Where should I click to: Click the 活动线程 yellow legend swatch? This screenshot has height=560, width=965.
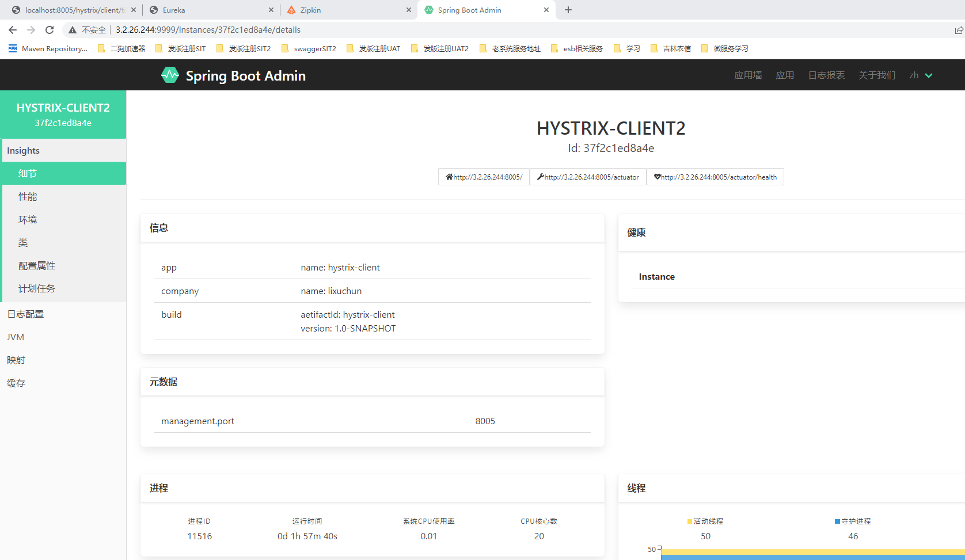[689, 521]
